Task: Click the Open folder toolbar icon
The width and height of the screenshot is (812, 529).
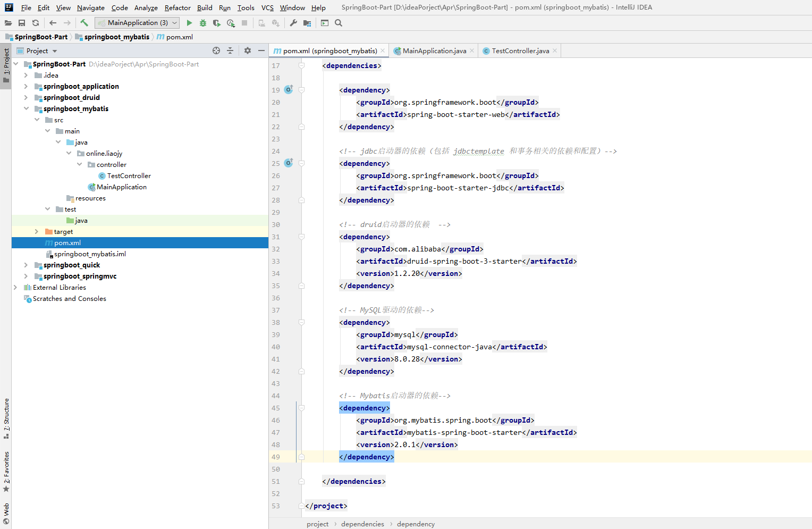Action: tap(8, 23)
